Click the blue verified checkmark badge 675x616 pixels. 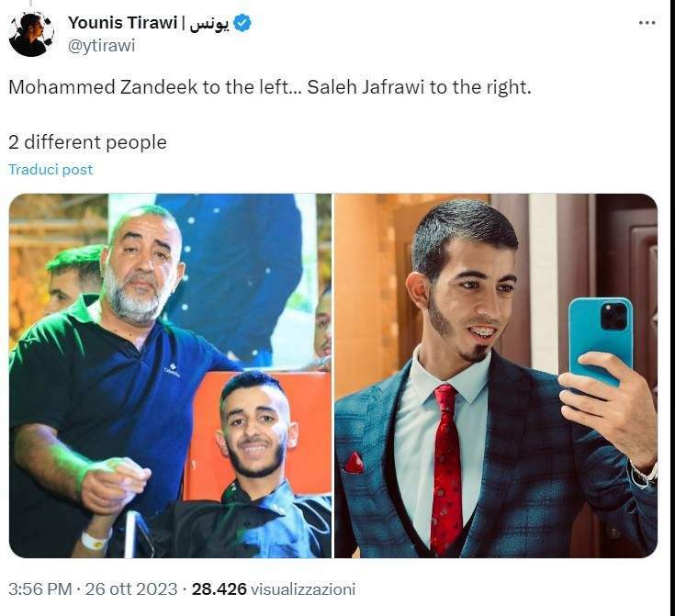click(x=242, y=23)
